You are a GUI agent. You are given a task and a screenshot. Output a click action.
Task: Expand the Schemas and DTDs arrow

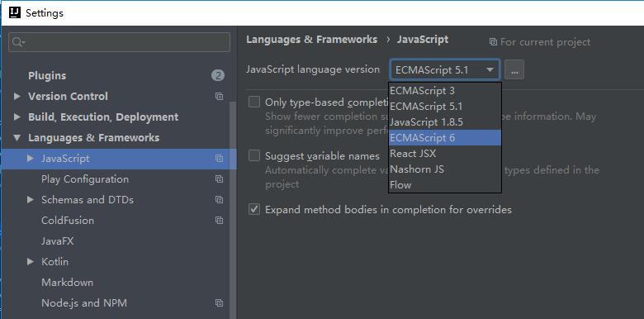30,199
